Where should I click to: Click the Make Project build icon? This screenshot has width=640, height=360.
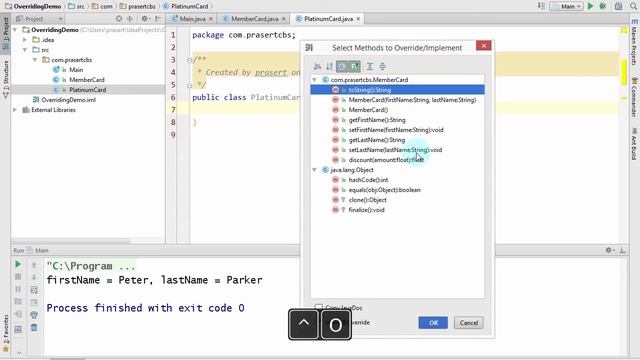[541, 6]
